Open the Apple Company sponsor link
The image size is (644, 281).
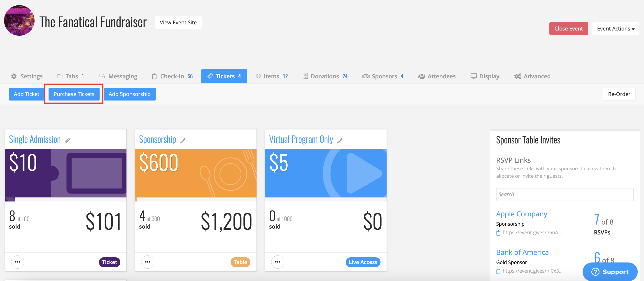click(x=522, y=214)
